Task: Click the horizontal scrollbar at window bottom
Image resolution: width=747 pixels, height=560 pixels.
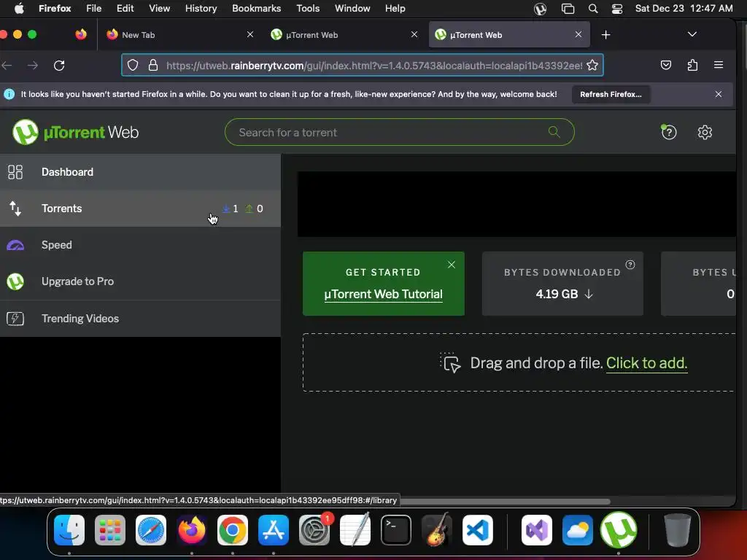Action: 505,501
